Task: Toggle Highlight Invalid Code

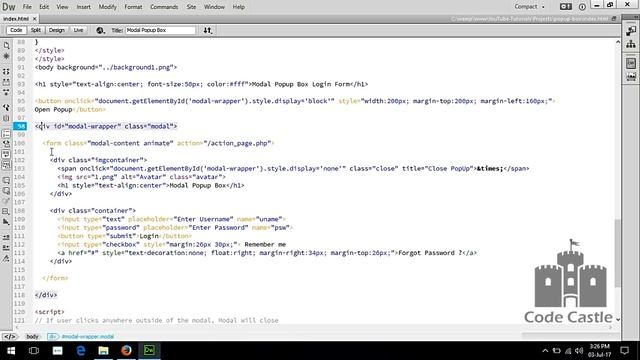Action: (6, 144)
